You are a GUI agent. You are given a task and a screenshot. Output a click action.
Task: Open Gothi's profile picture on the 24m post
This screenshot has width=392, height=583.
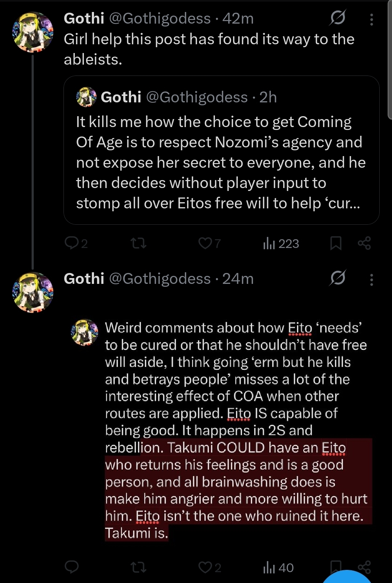coord(33,292)
